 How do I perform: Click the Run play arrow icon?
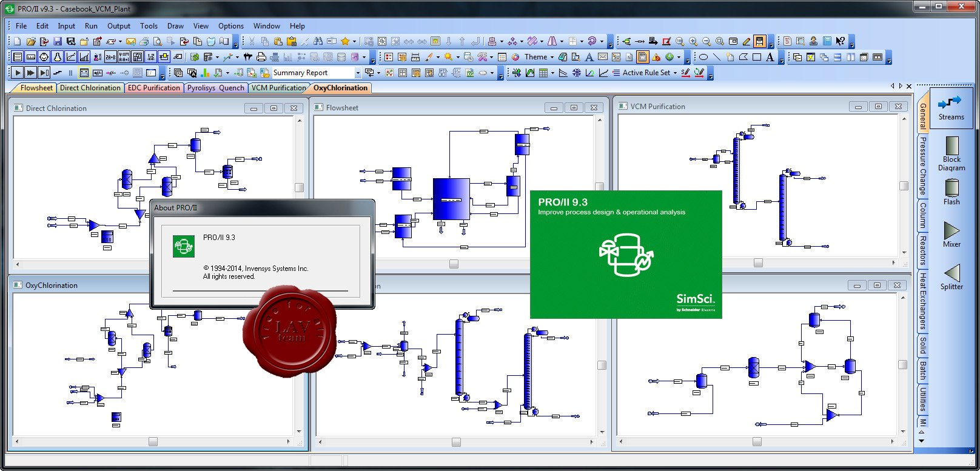(x=18, y=73)
